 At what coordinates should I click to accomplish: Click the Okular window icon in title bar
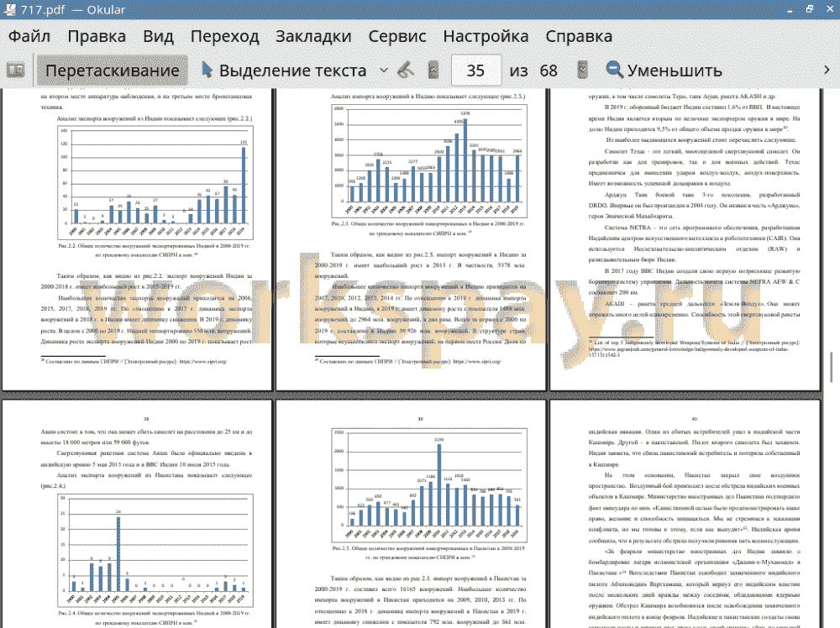(9, 9)
